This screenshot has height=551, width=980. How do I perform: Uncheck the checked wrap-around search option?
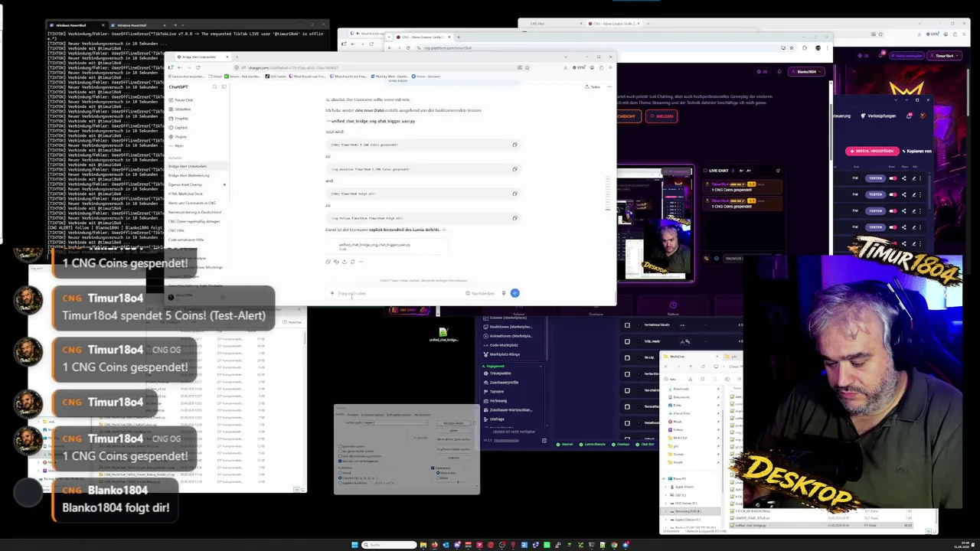(x=340, y=461)
